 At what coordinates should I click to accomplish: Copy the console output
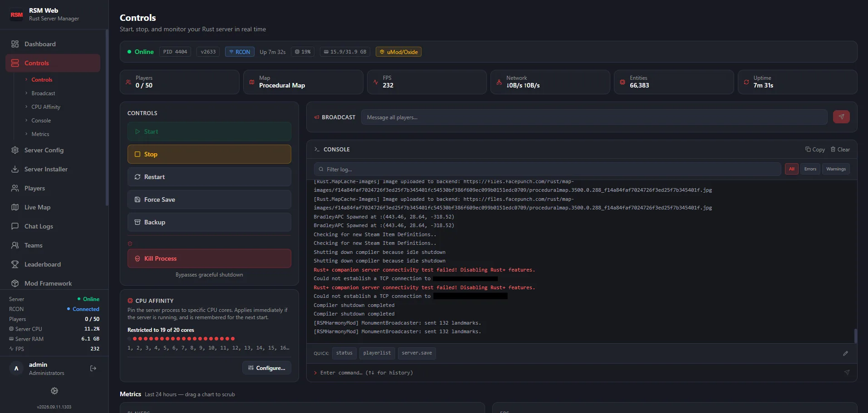coord(815,150)
